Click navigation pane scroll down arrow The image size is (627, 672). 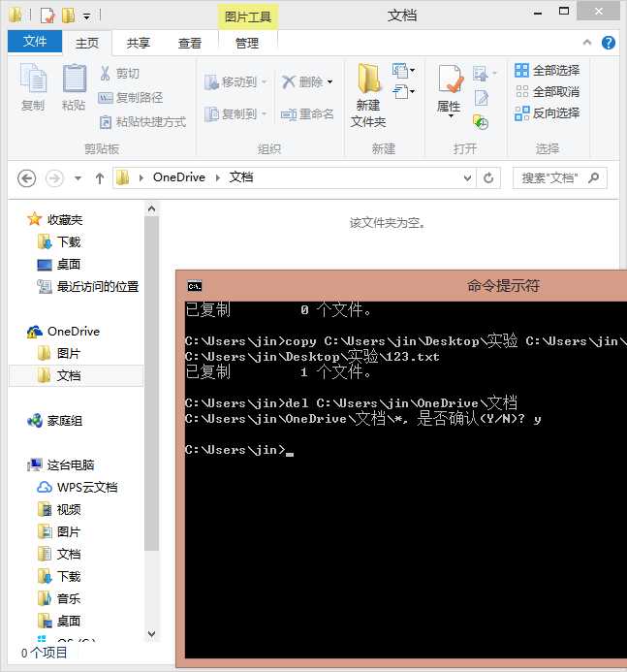click(x=151, y=634)
